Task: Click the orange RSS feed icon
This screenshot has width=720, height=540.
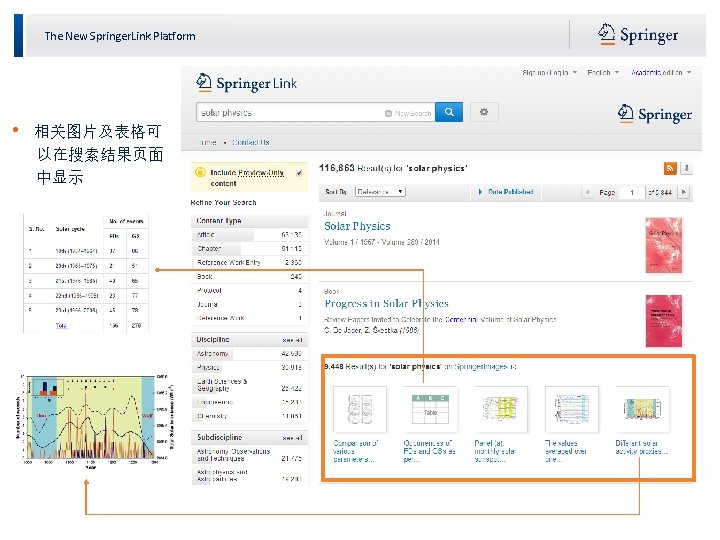Action: 670,169
